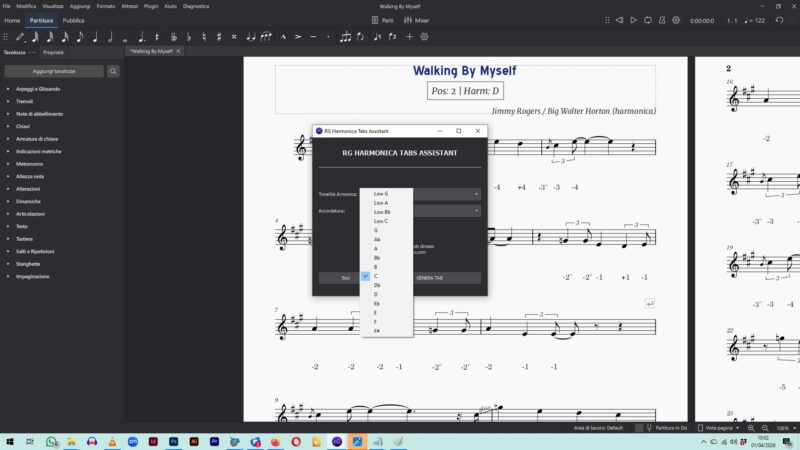The height and width of the screenshot is (450, 800).
Task: Add tenuto articulation
Action: [313, 37]
